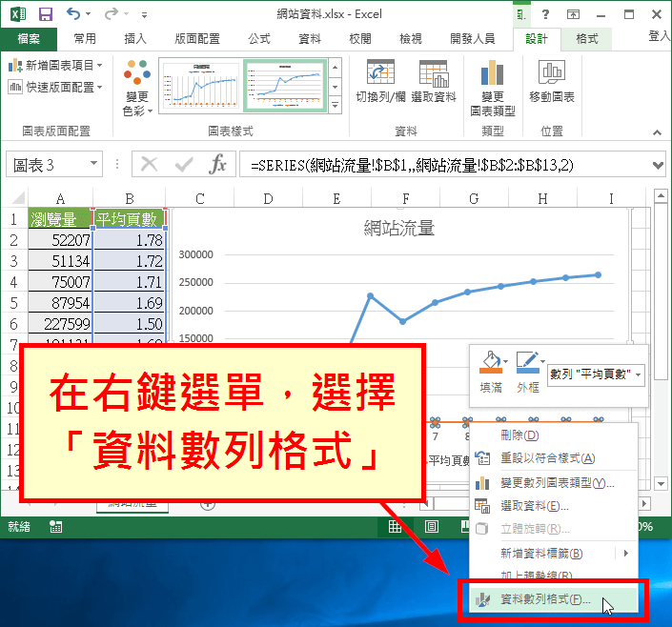Click Sign in (登入) link
Viewport: 672px width, 627px height.
(x=660, y=36)
